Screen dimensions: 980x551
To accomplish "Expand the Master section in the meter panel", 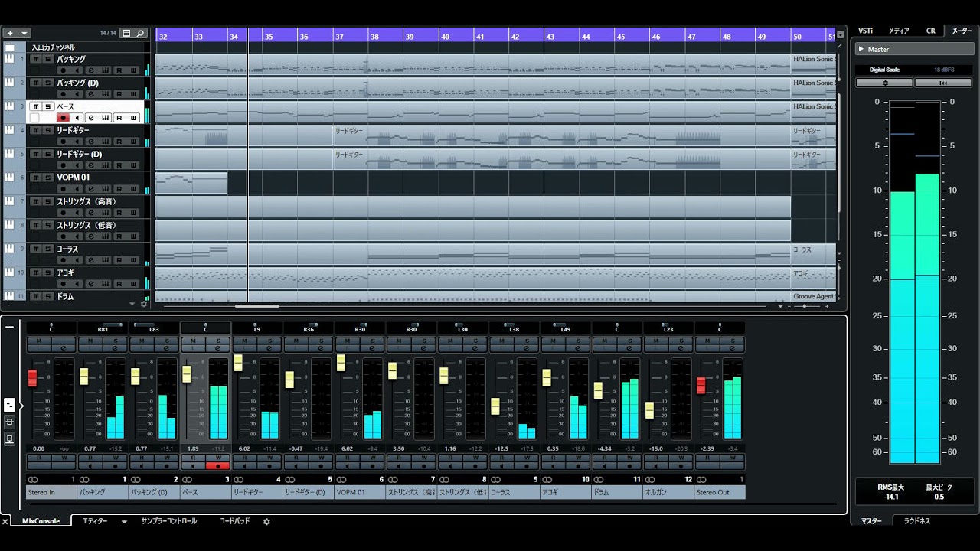I will coord(861,49).
